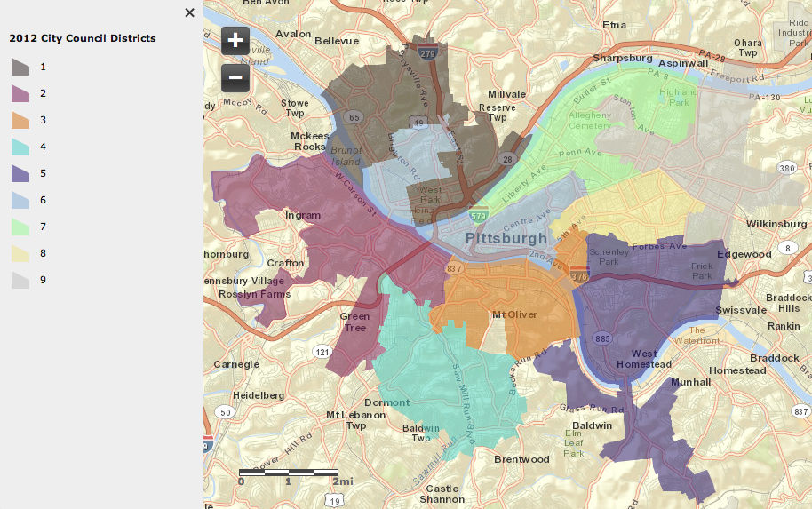Viewport: 812px width, 509px height.
Task: Click the route 8 shield near Wilkinsburg
Action: (x=788, y=248)
